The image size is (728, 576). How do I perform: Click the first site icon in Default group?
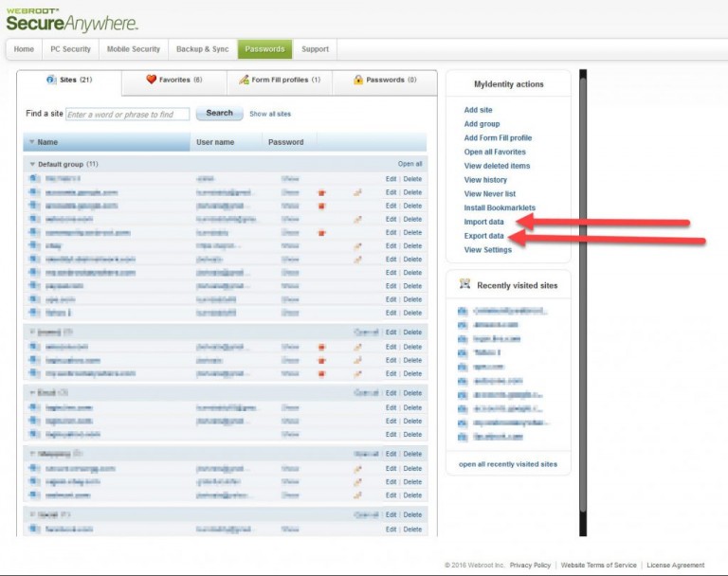[34, 179]
